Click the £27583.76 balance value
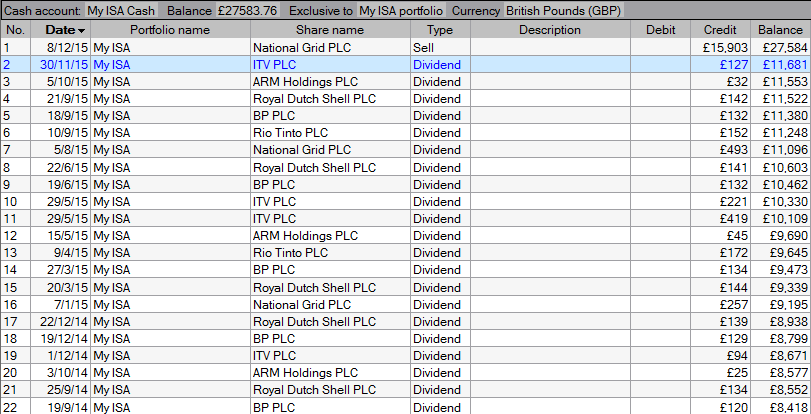 pos(250,11)
